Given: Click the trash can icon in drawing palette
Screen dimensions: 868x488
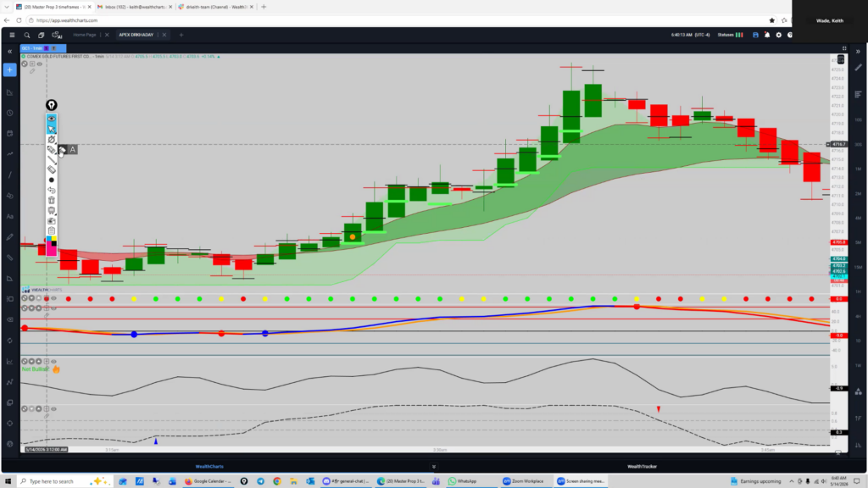Looking at the screenshot, I should click(x=52, y=200).
